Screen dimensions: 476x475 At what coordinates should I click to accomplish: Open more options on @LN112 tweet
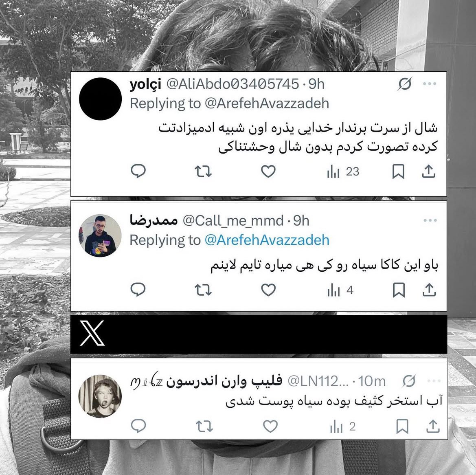click(434, 381)
